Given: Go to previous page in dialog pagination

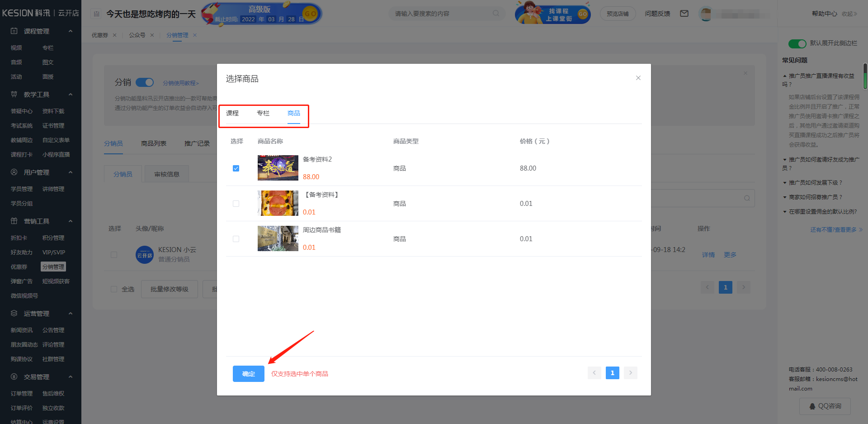Looking at the screenshot, I should coord(594,373).
